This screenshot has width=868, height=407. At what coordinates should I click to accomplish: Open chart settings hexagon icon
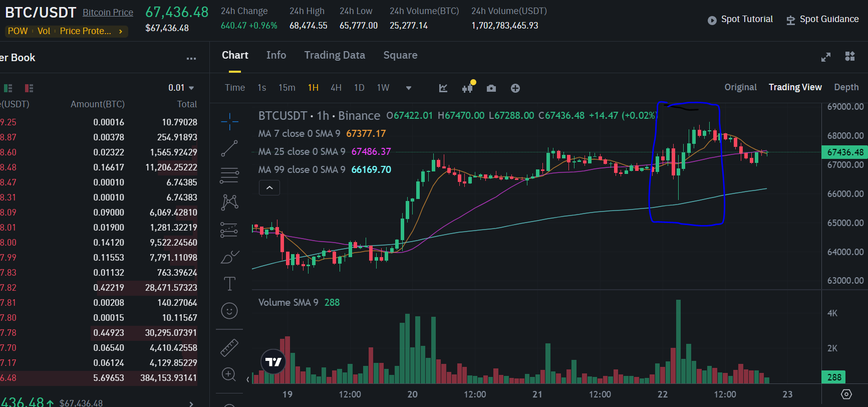pyautogui.click(x=846, y=394)
